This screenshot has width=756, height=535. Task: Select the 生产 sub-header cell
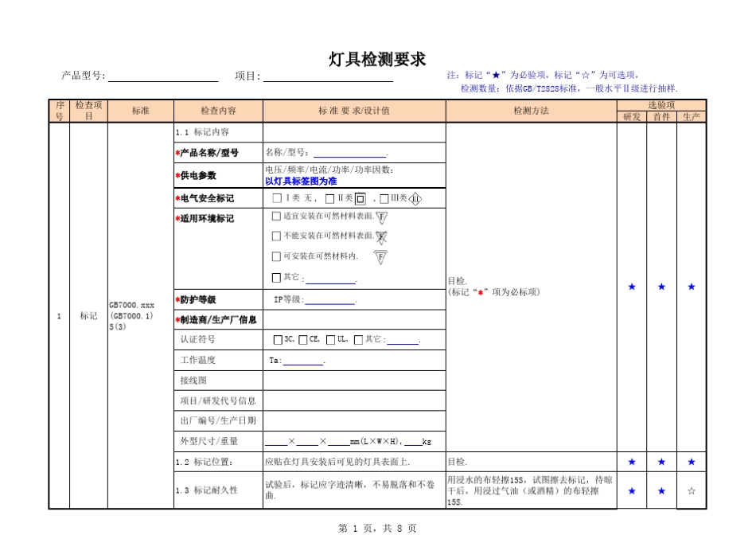click(x=692, y=117)
